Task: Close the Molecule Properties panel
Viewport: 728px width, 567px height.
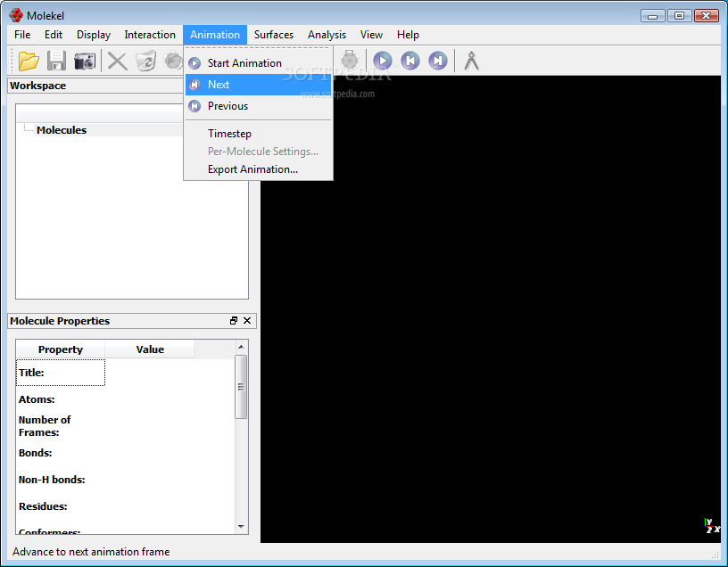Action: (247, 321)
